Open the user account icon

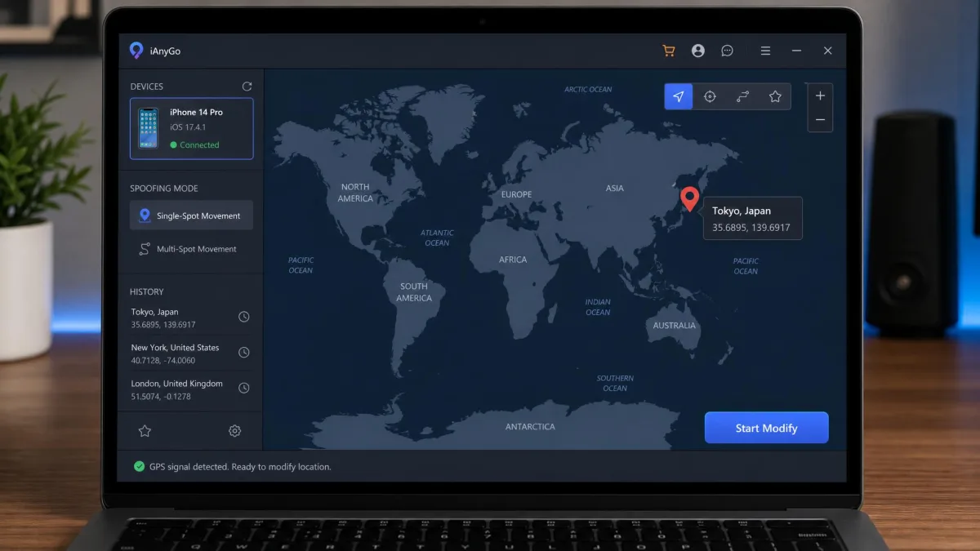pyautogui.click(x=697, y=51)
